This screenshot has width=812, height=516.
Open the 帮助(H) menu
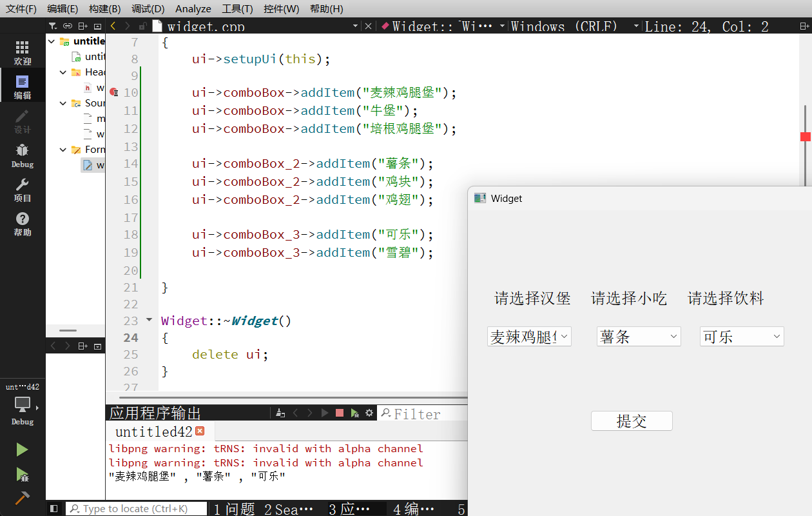point(326,8)
